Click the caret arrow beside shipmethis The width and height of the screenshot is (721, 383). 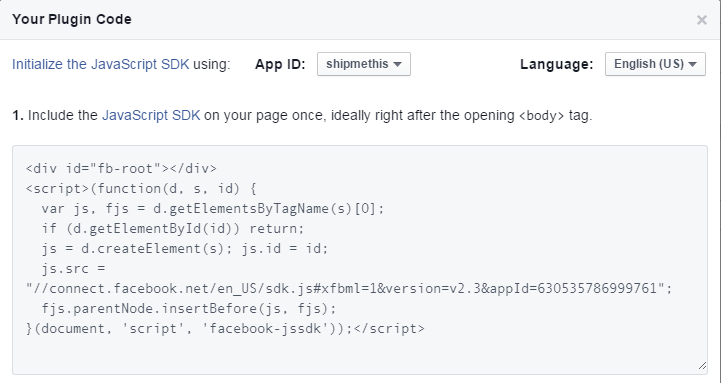pyautogui.click(x=398, y=64)
